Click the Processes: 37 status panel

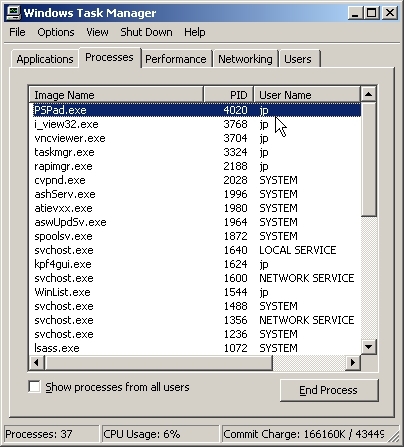coord(52,434)
